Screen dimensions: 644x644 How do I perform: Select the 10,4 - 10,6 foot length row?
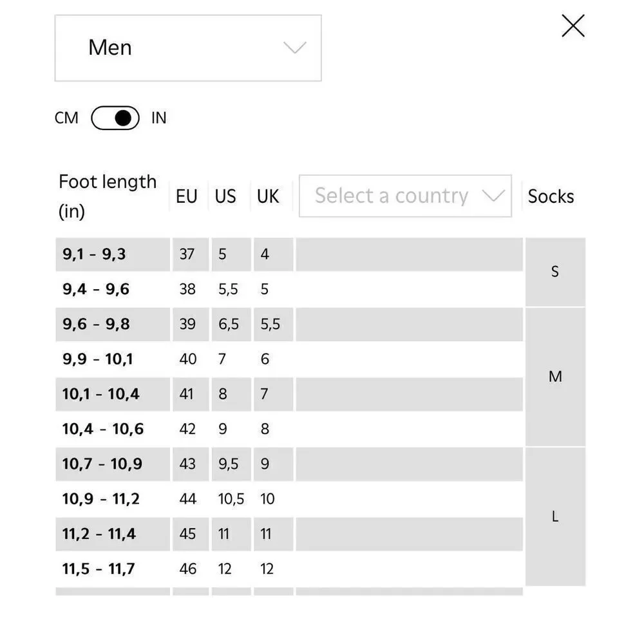pyautogui.click(x=289, y=429)
